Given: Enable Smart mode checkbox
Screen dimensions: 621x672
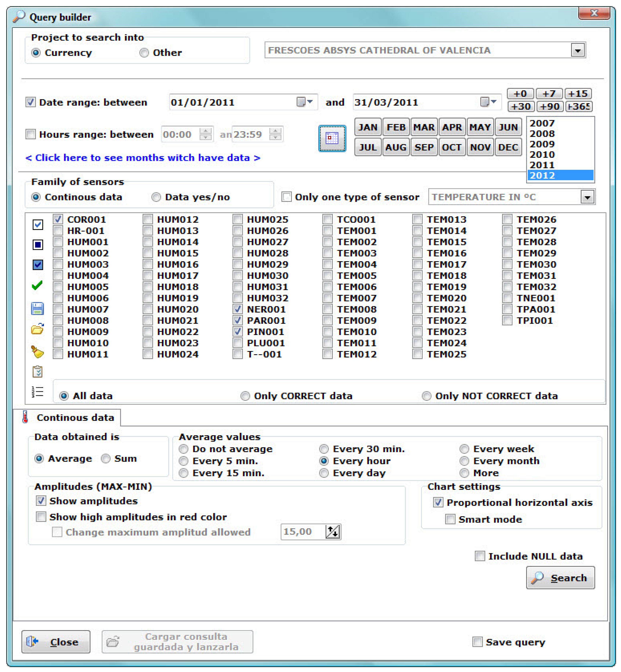Looking at the screenshot, I should pos(450,519).
